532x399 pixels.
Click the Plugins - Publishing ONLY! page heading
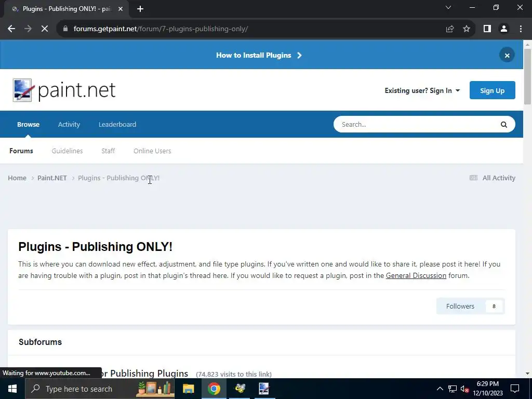tap(96, 247)
